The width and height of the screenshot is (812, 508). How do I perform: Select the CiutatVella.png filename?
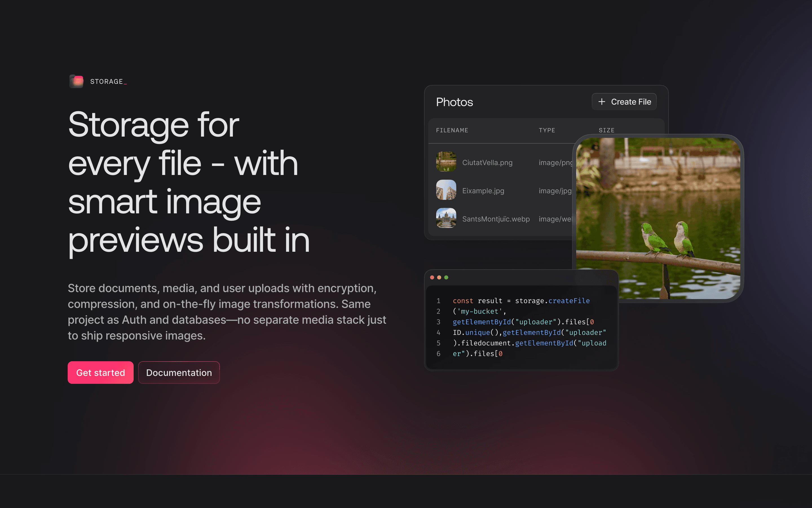click(x=487, y=163)
